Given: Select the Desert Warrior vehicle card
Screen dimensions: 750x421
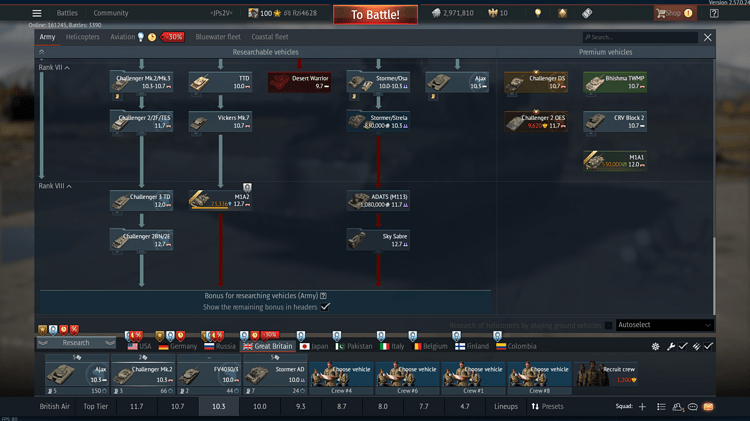Looking at the screenshot, I should click(299, 82).
